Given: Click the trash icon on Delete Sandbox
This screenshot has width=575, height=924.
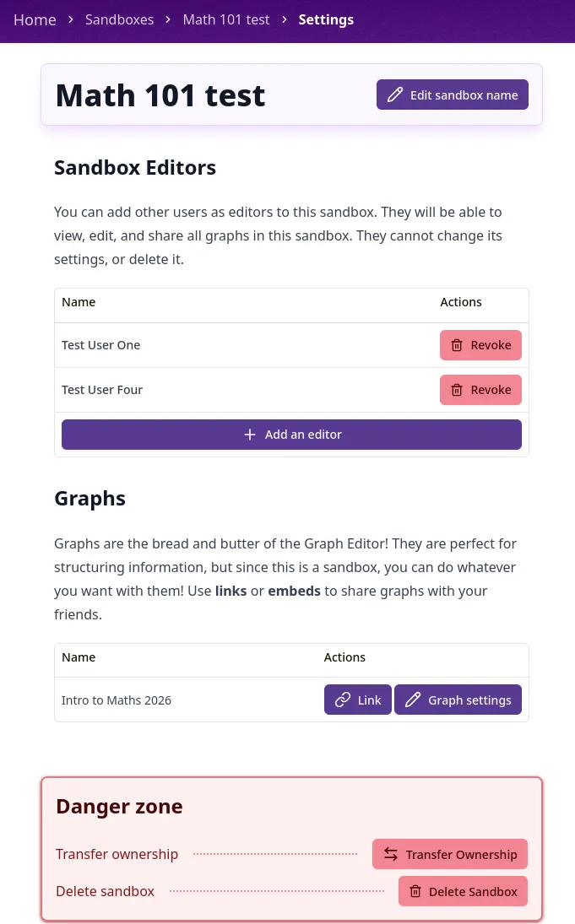Looking at the screenshot, I should pyautogui.click(x=415, y=892).
